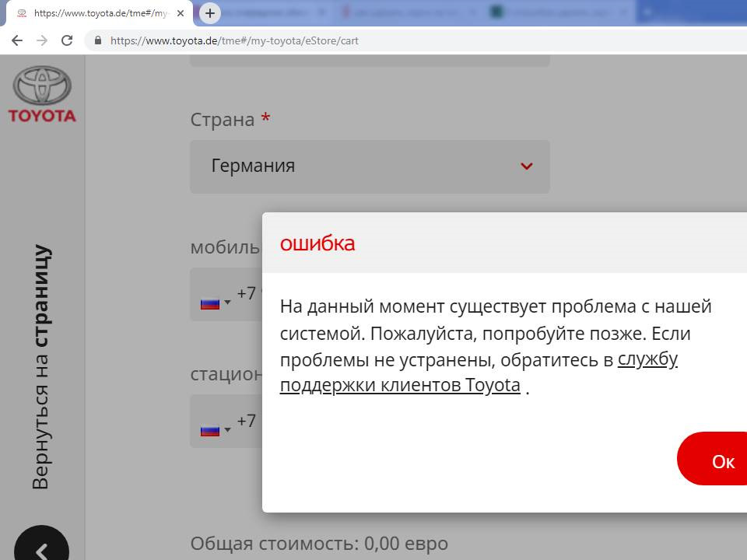
Task: Open the Страна dropdown showing Германия
Action: [370, 166]
